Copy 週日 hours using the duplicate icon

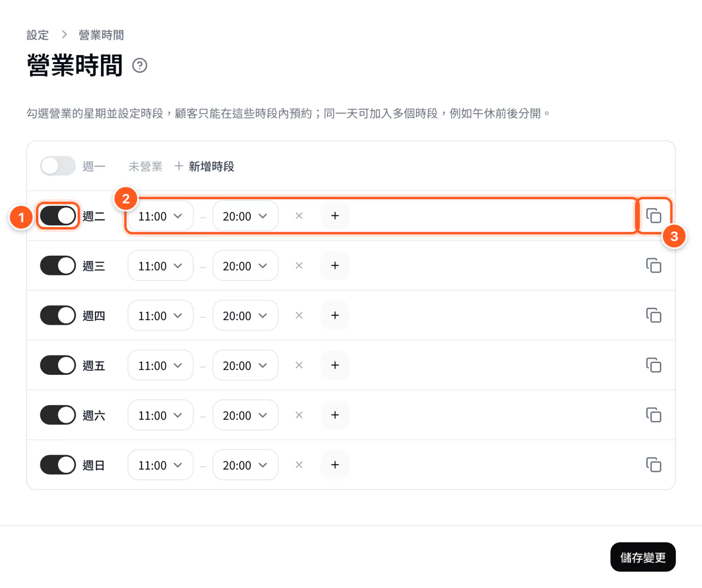coord(654,465)
